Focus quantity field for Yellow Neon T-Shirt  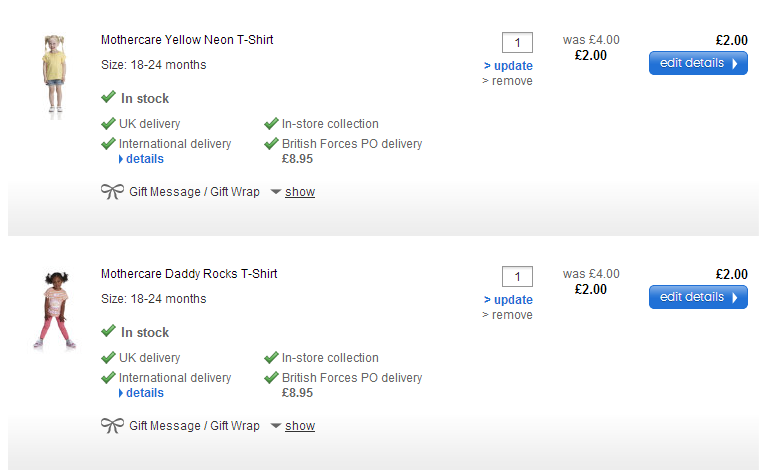[x=517, y=43]
